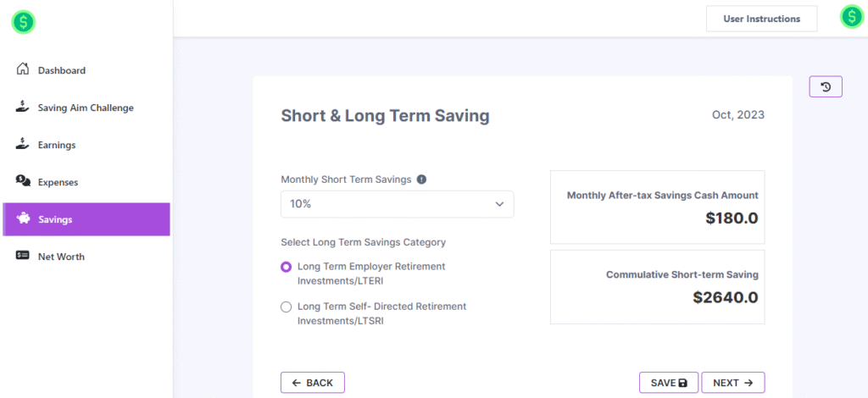Click the BACK arrow button
The height and width of the screenshot is (398, 868).
312,383
